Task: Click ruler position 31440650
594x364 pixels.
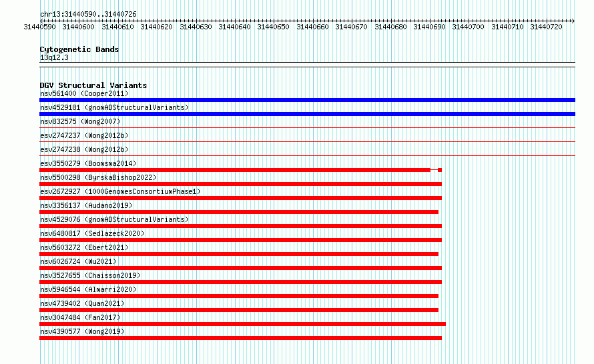Action: click(x=274, y=27)
